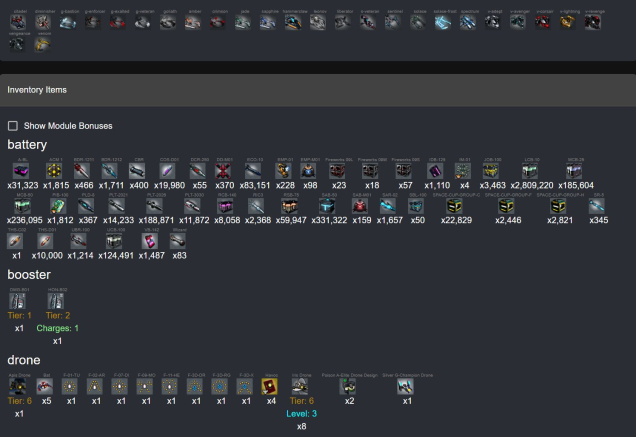Pick the vengeance ship icon
This screenshot has height=437, width=636.
pyautogui.click(x=17, y=43)
